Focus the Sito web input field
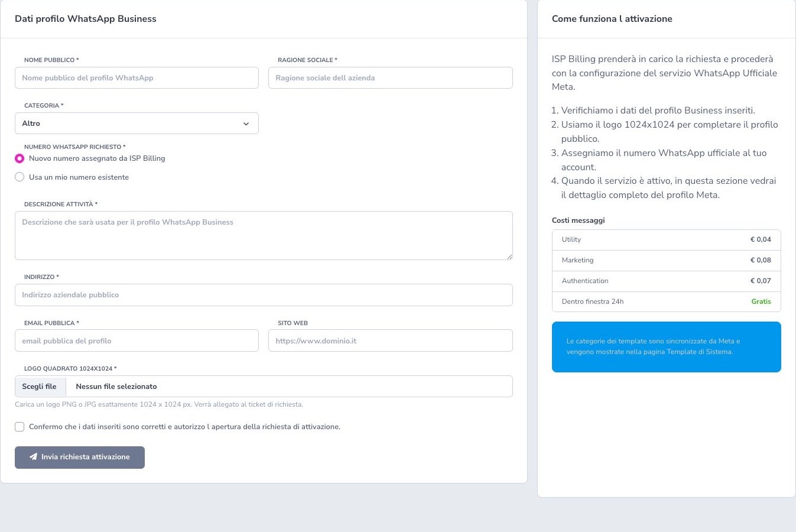796x532 pixels. (391, 340)
